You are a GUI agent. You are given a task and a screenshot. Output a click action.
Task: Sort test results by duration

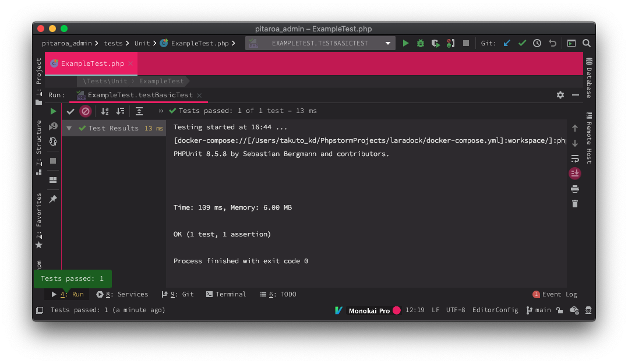[x=120, y=111]
